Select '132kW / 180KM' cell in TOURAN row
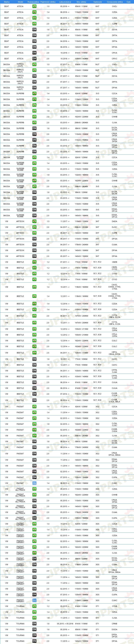 pyautogui.click(x=81, y=618)
